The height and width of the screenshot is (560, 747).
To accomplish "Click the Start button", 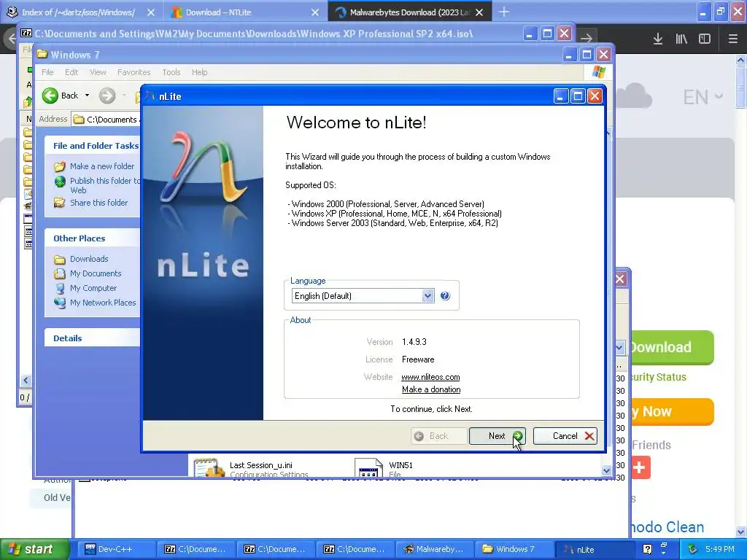I will tap(35, 550).
